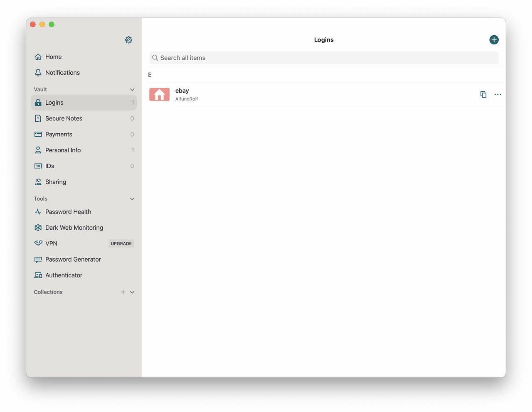Click the VPN wifi icon
Screen dimensions: 532x412
coord(38,243)
